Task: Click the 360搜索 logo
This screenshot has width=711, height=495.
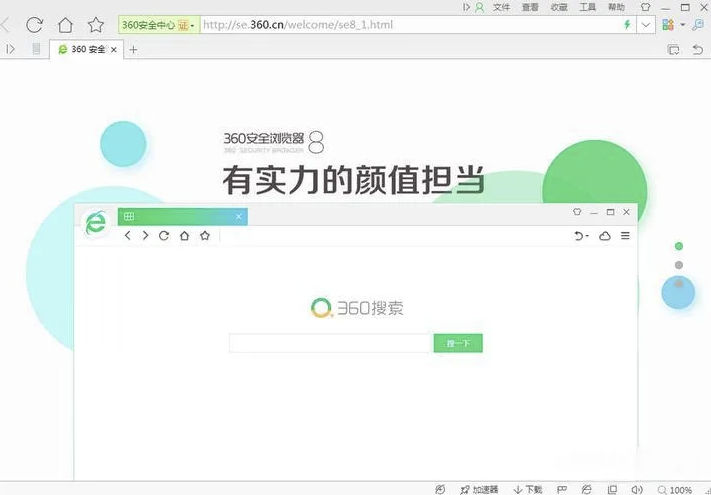Action: pos(357,308)
